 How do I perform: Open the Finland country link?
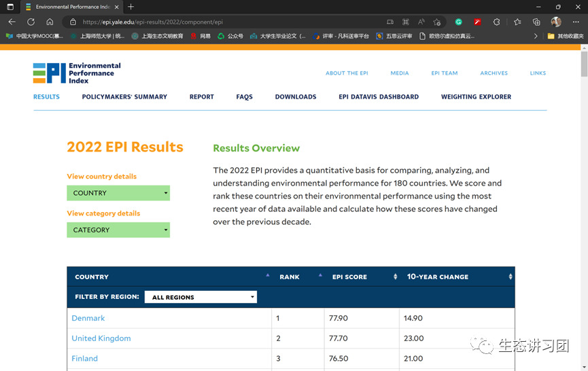[x=84, y=359]
